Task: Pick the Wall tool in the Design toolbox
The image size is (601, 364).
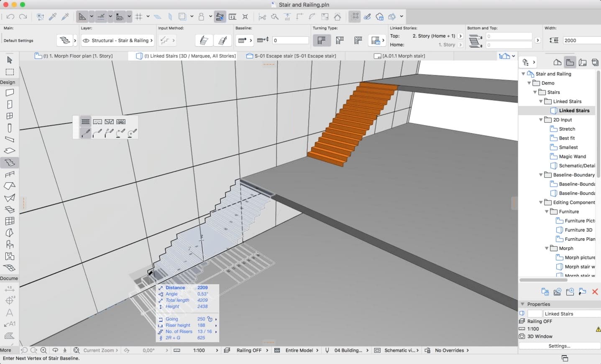Action: tap(10, 92)
